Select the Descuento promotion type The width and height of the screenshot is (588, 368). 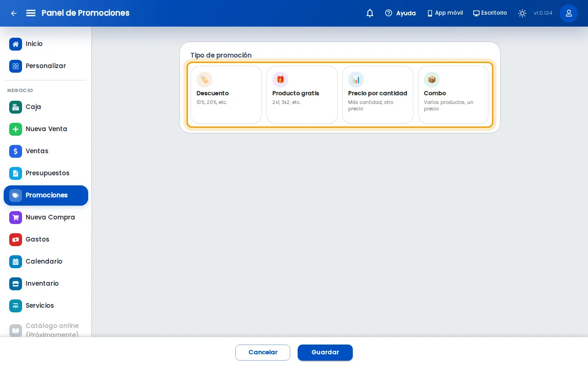tap(226, 95)
